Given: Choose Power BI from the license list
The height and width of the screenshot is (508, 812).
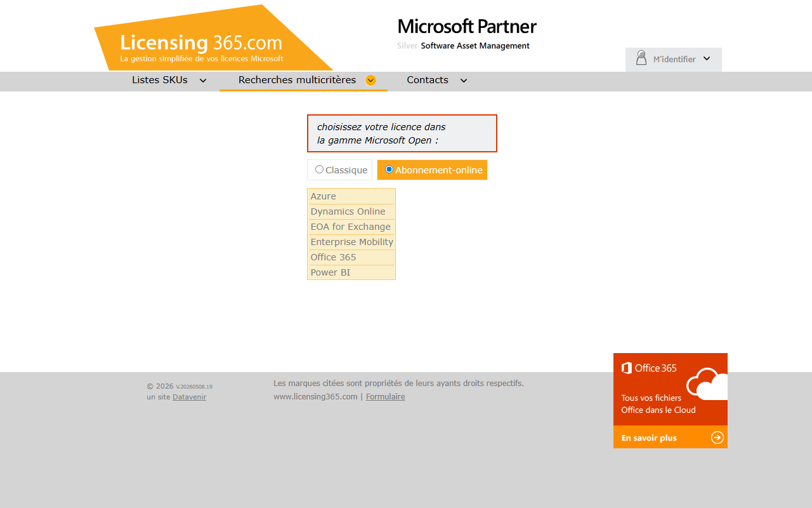Looking at the screenshot, I should pyautogui.click(x=351, y=272).
